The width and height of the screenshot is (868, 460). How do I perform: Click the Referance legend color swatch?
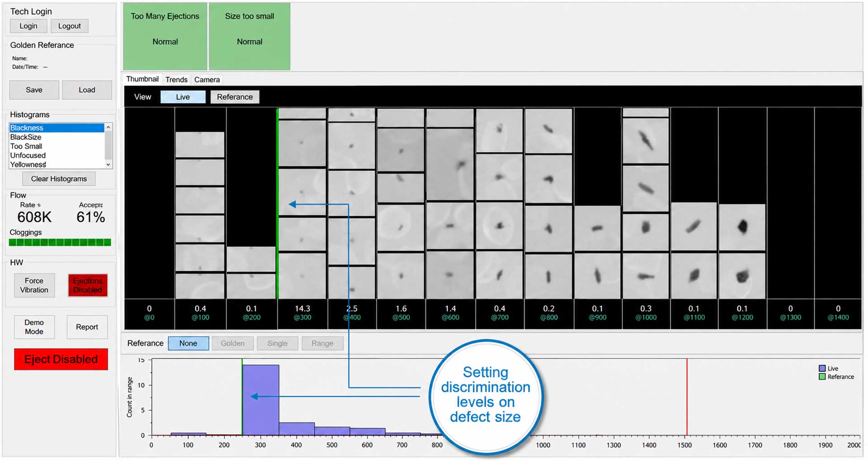click(822, 377)
